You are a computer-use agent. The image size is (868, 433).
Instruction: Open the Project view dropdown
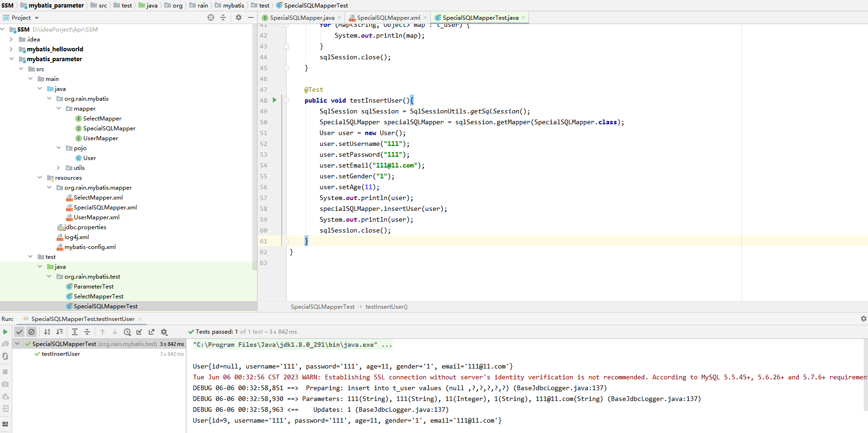point(37,18)
